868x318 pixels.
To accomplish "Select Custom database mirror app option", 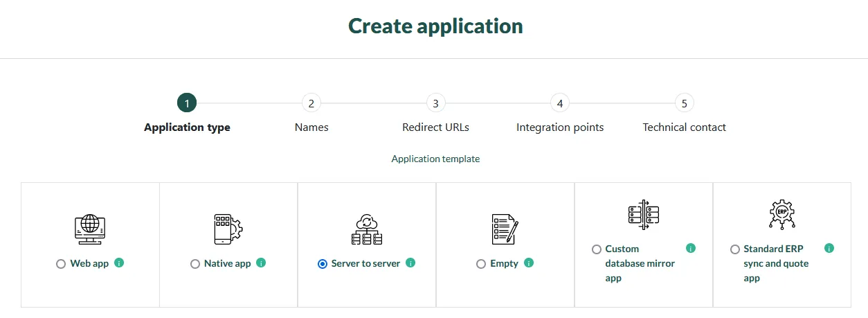I will 597,249.
